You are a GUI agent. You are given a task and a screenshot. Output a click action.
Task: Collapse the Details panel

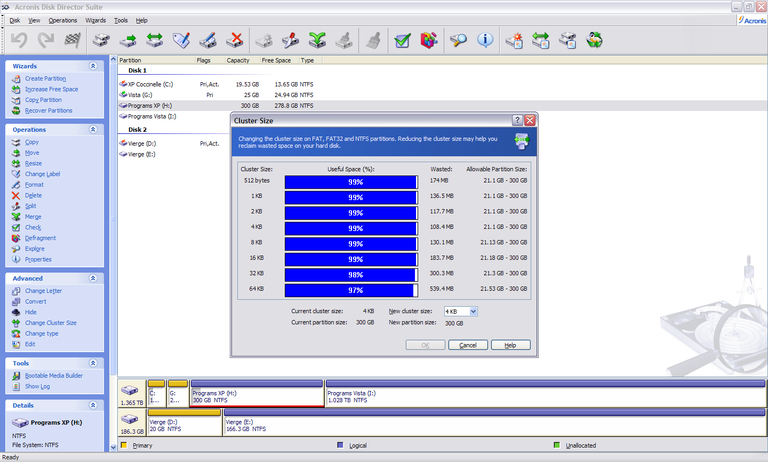tap(93, 405)
